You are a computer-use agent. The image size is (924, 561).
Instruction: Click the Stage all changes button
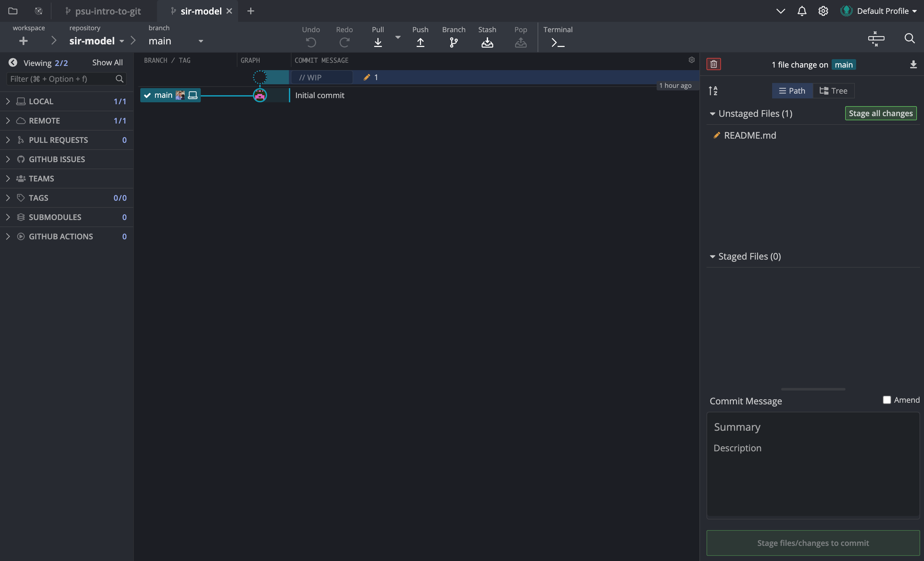click(x=880, y=113)
